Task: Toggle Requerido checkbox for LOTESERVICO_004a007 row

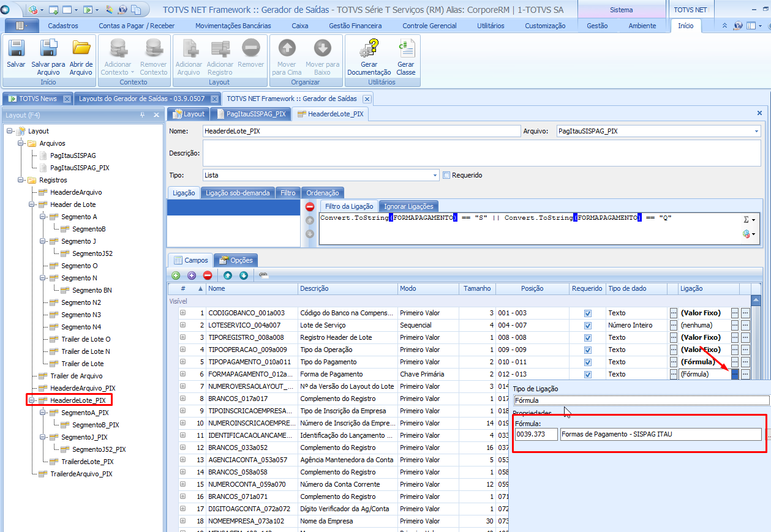Action: click(588, 325)
